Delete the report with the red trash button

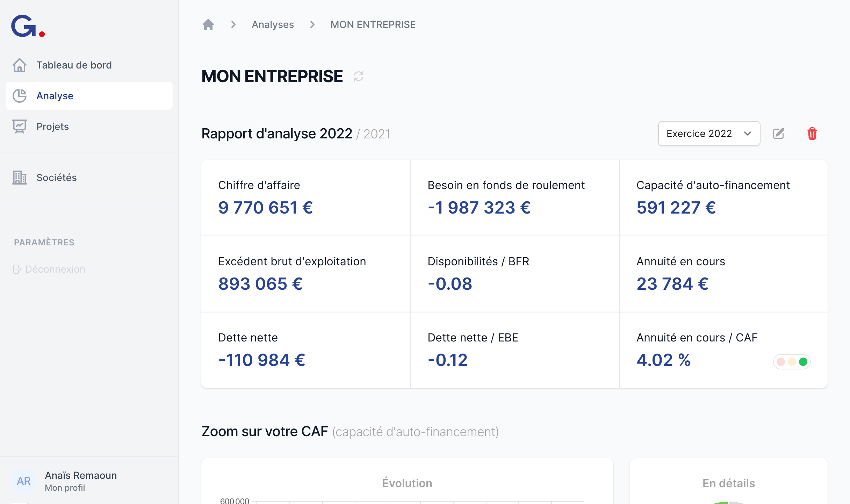click(x=812, y=133)
